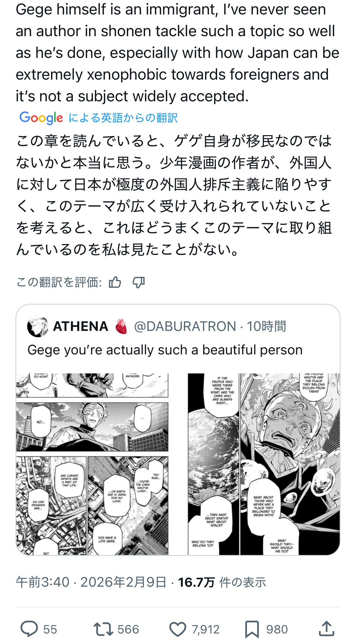View the 16.7万 件の表示 view count
The height and width of the screenshot is (644, 356).
point(222,582)
